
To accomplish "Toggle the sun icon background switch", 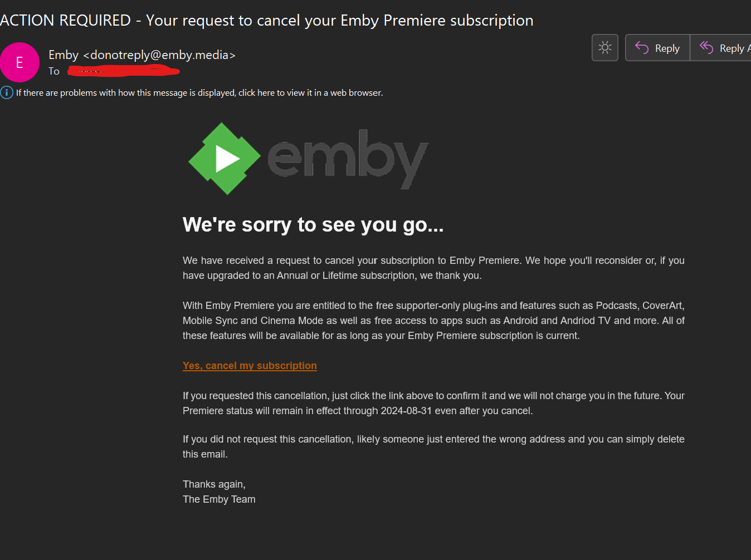I will pyautogui.click(x=605, y=48).
